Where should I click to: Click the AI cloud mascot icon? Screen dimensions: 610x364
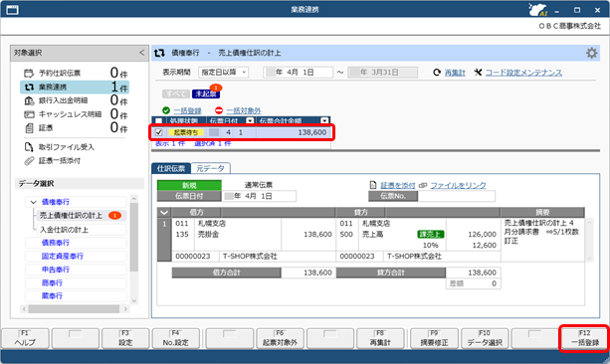538,9
